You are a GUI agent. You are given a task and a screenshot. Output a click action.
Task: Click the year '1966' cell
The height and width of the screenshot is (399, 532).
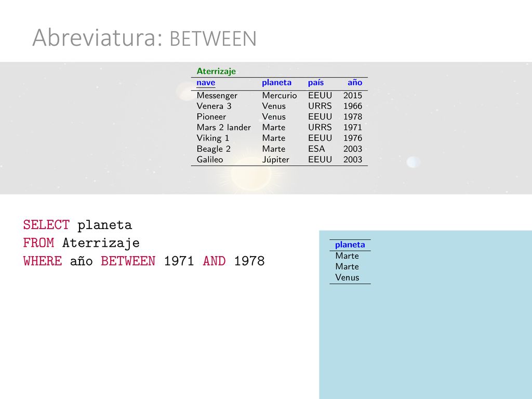tap(353, 106)
